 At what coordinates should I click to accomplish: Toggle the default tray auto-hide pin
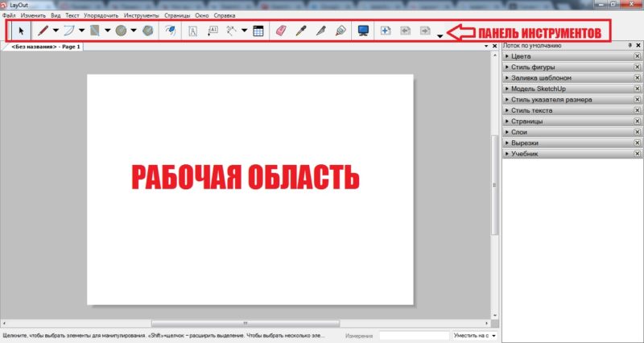pos(630,47)
